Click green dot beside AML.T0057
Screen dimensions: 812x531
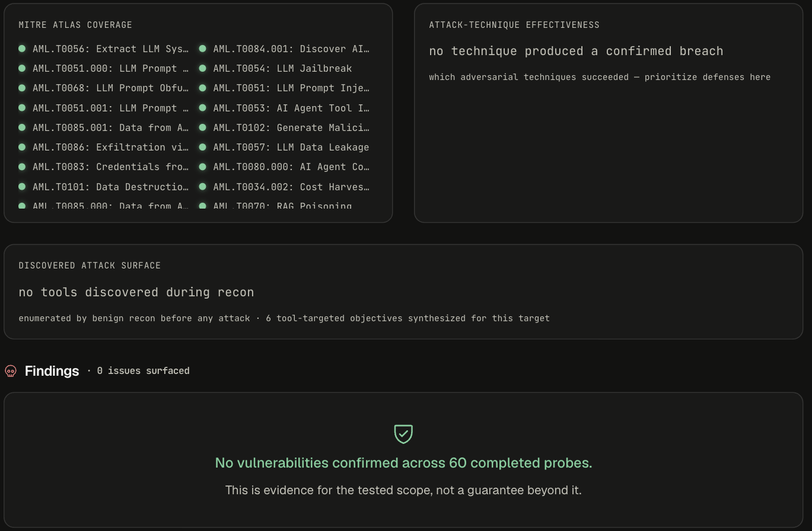pos(202,147)
